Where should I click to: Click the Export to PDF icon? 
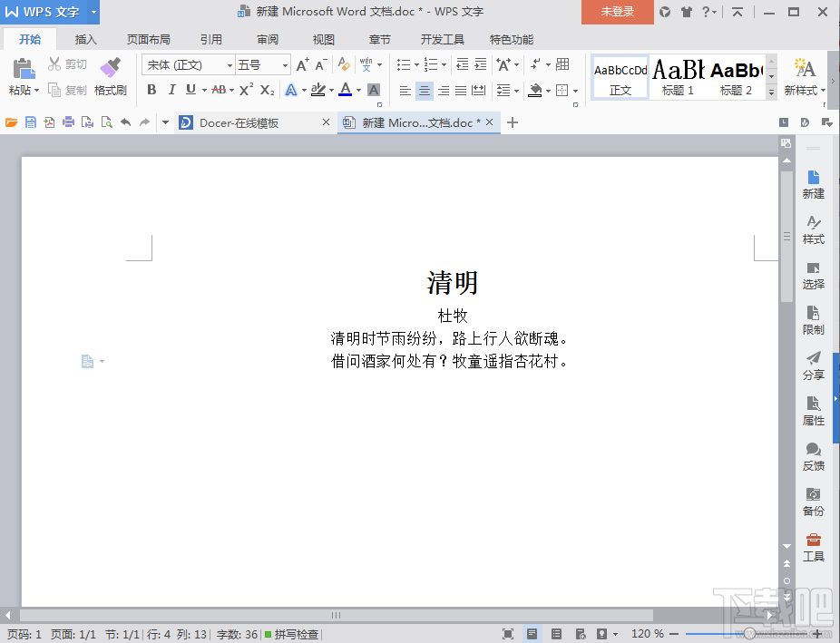pos(50,122)
